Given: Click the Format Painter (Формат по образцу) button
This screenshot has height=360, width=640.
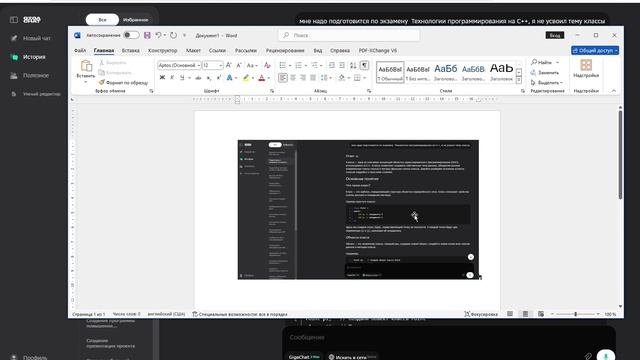Looking at the screenshot, I should (123, 82).
